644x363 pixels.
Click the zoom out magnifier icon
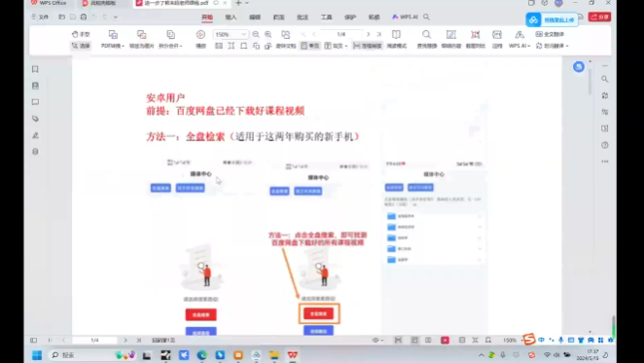[256, 34]
